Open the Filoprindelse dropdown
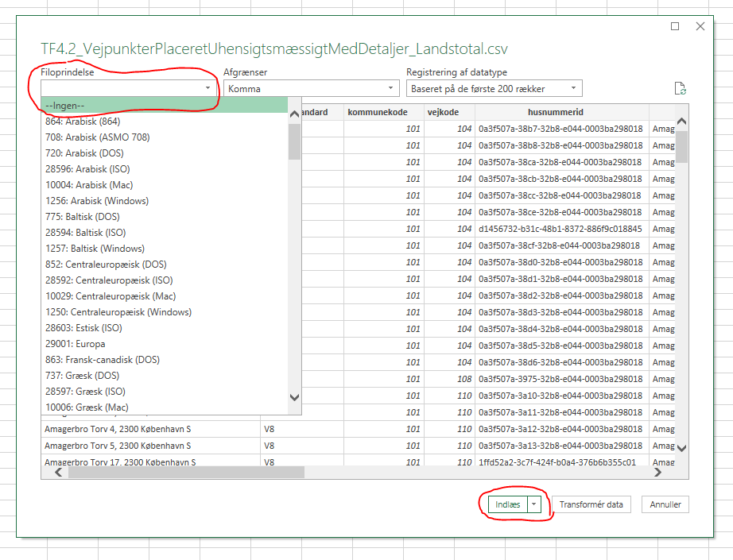 (x=129, y=88)
